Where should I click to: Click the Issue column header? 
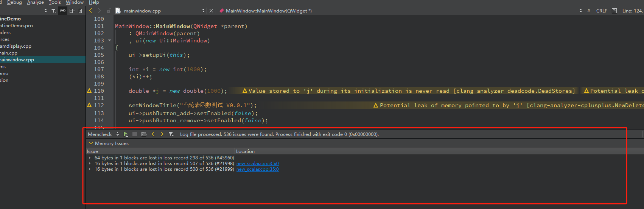point(160,151)
